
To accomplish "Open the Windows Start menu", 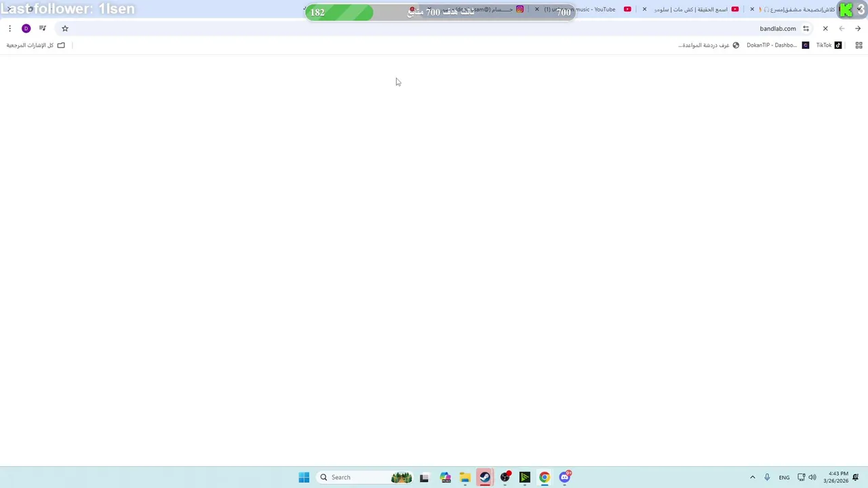I will [x=304, y=477].
